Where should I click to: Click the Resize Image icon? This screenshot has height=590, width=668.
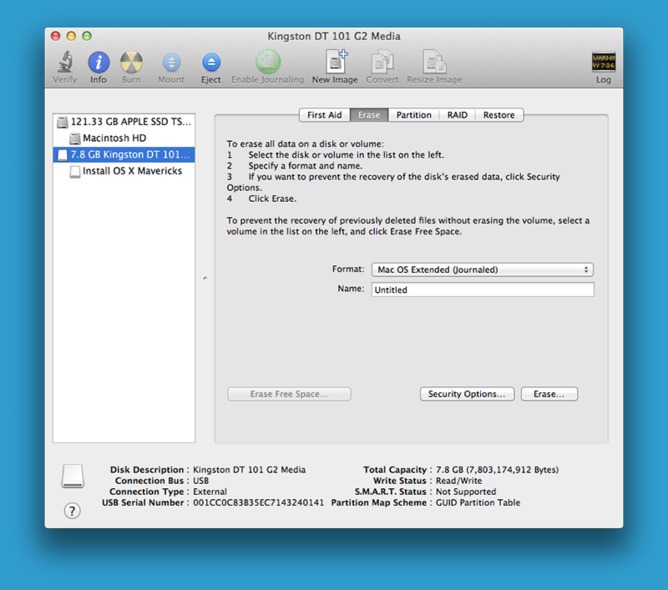coord(434,62)
